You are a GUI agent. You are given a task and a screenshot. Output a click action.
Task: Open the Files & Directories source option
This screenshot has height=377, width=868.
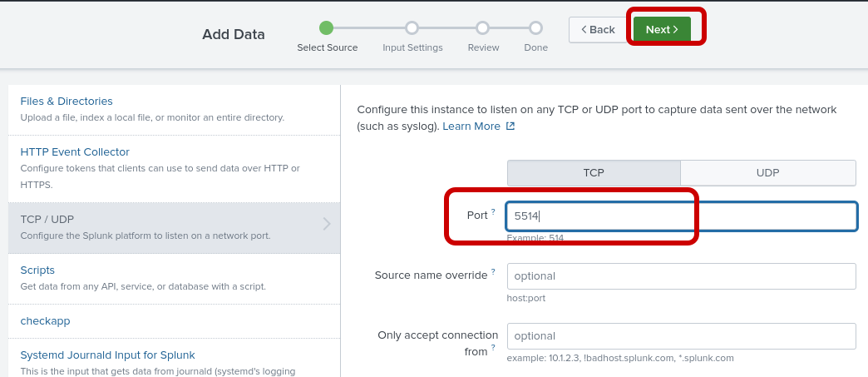tap(67, 102)
